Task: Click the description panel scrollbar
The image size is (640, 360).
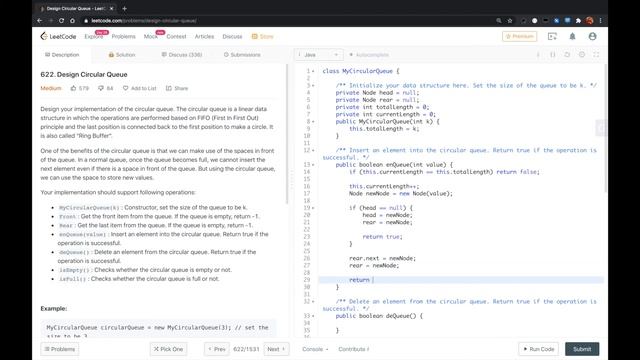Action: point(287,134)
